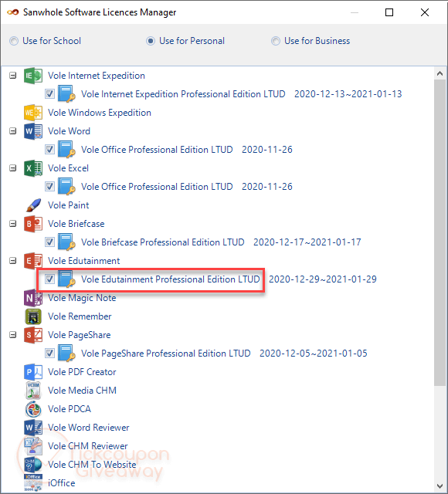Maximize the Licences Manager window

tap(389, 12)
